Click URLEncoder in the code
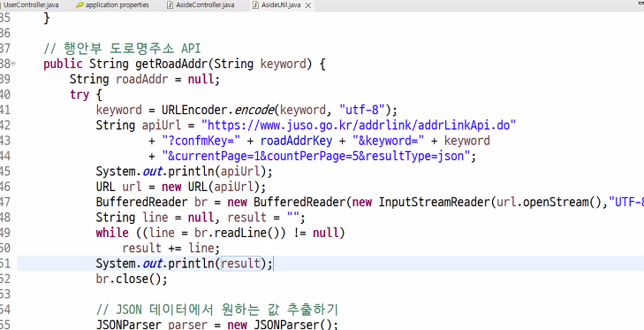This screenshot has height=330, width=644. [194, 110]
